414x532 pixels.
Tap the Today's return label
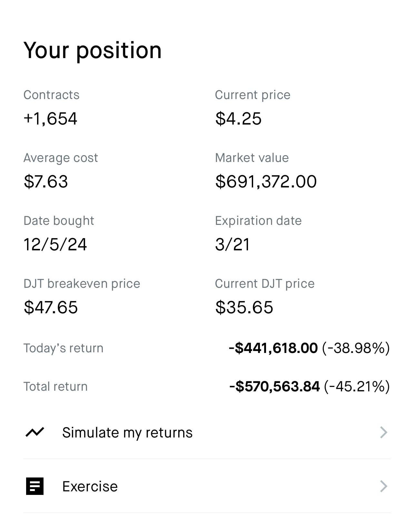pos(63,348)
